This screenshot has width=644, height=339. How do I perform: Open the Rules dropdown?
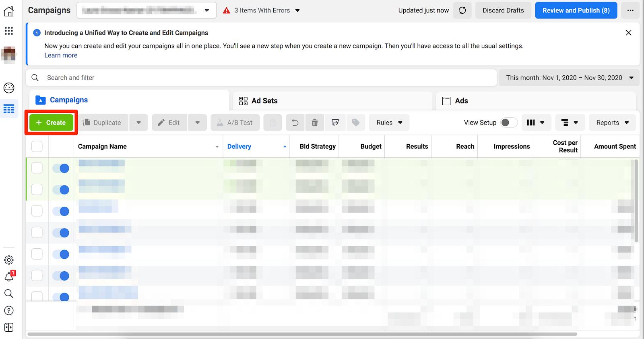click(x=389, y=123)
